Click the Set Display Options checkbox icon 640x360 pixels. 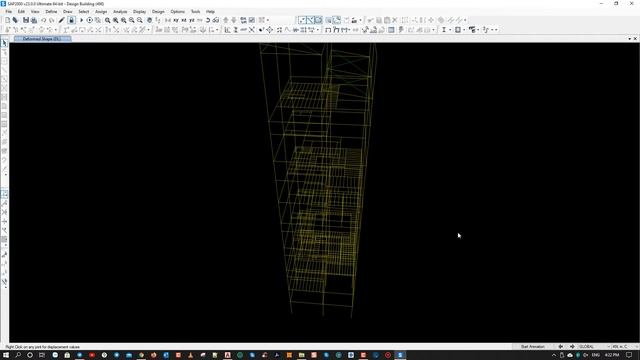(x=252, y=20)
